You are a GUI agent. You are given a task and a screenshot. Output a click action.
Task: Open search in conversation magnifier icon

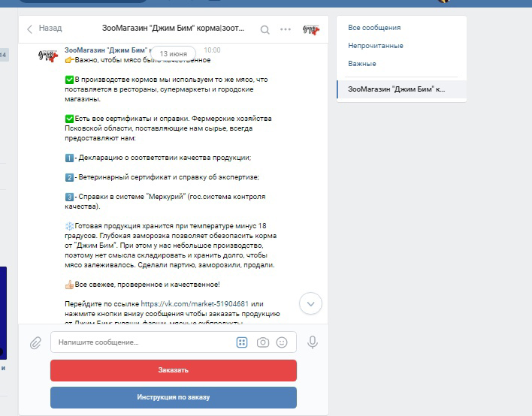265,30
